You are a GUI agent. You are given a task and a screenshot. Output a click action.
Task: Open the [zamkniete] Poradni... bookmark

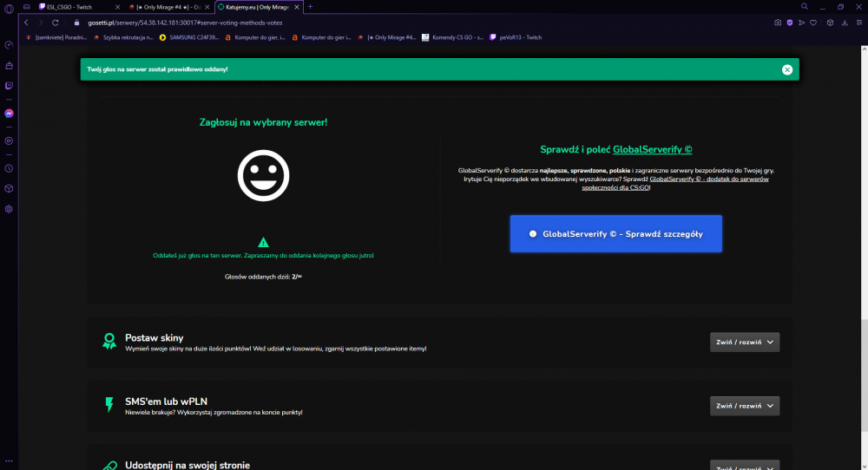tap(56, 37)
